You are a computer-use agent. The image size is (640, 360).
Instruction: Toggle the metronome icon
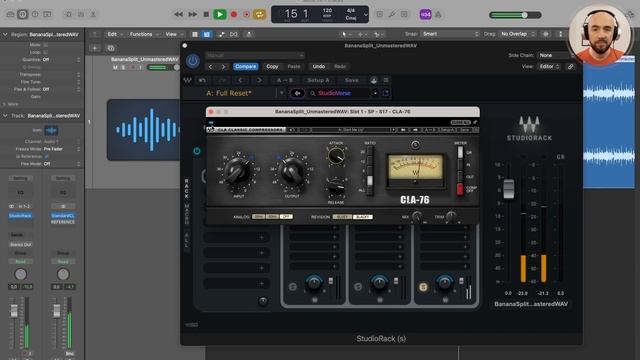pos(438,14)
